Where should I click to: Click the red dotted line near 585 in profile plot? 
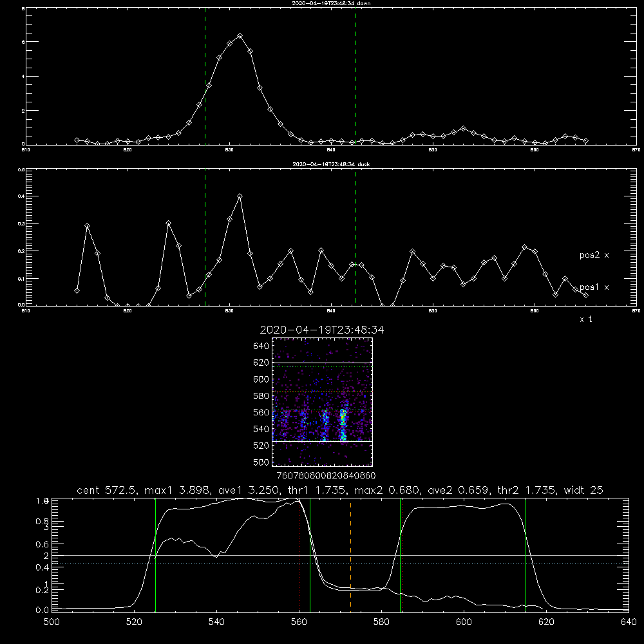(402, 555)
